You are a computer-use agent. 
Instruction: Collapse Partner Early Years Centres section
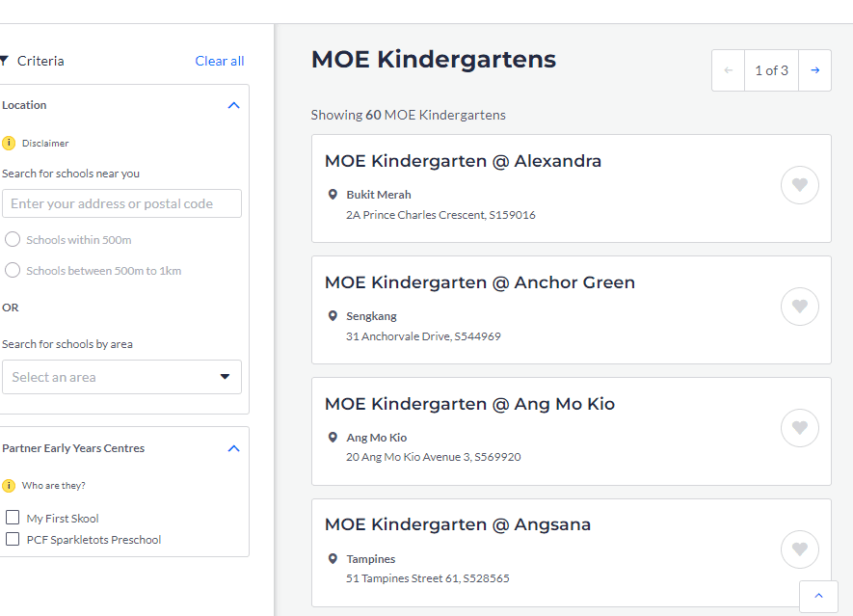233,448
